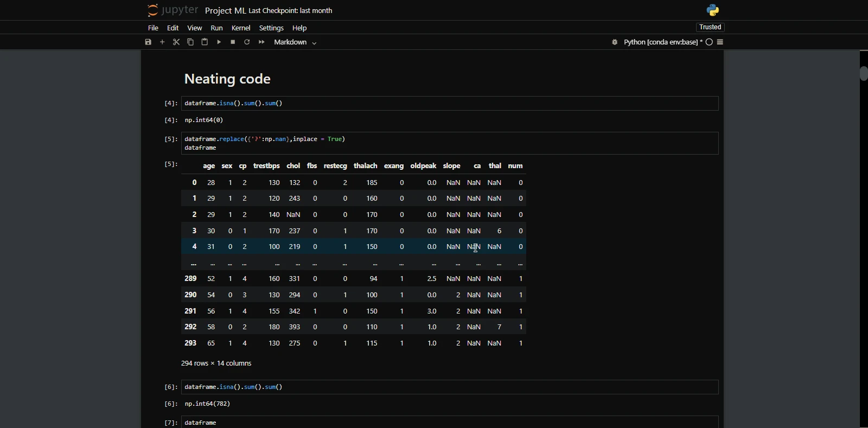The image size is (868, 428).
Task: Save the notebook with the save icon
Action: coord(148,42)
